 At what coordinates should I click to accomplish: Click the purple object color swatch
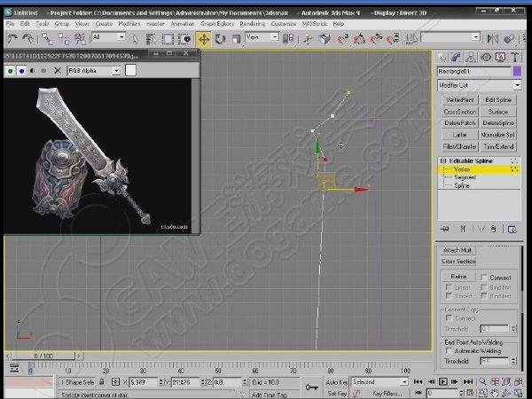pos(517,71)
